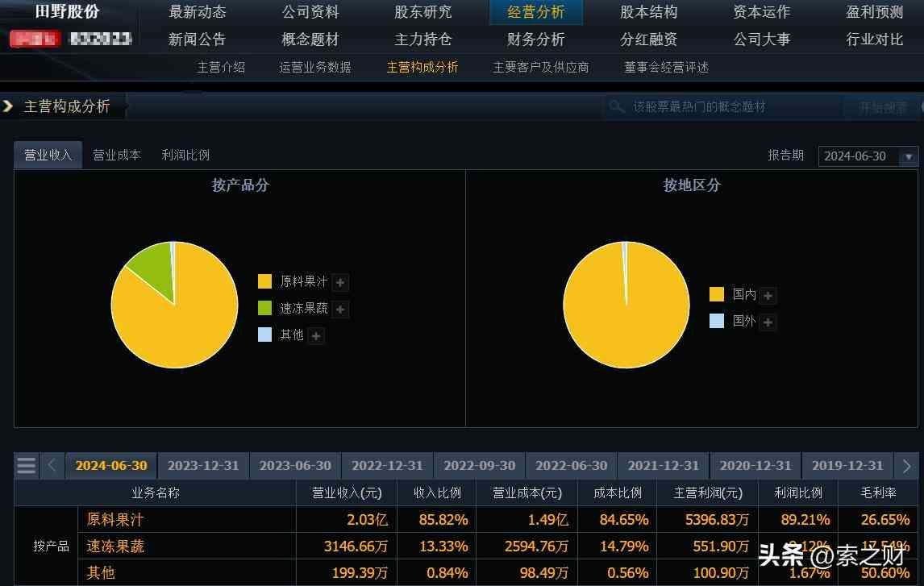Switch to 利润比例 tab
Screen dimensions: 924x586
click(x=185, y=156)
